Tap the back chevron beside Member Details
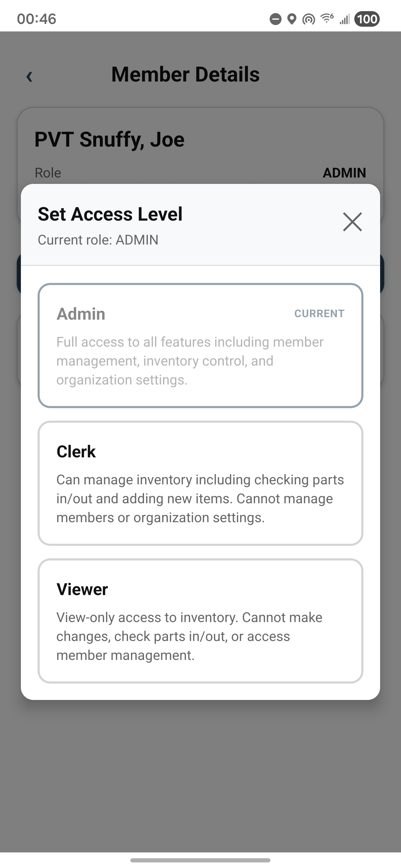Image resolution: width=401 pixels, height=868 pixels. coord(30,75)
